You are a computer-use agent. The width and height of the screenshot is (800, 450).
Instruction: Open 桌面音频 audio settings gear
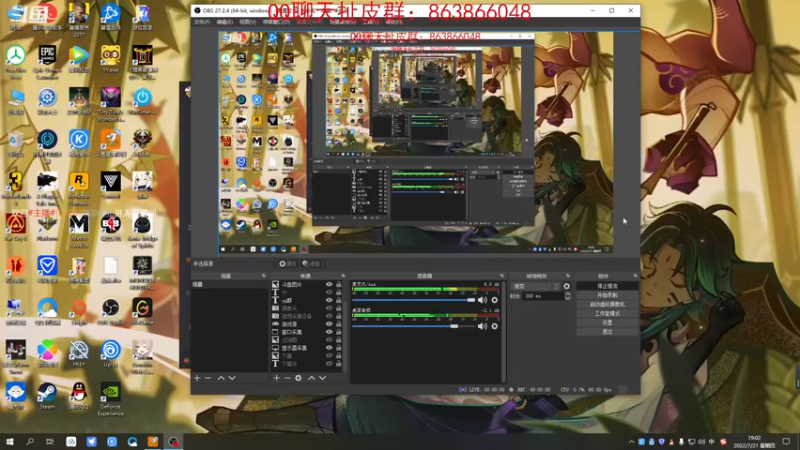pos(494,326)
